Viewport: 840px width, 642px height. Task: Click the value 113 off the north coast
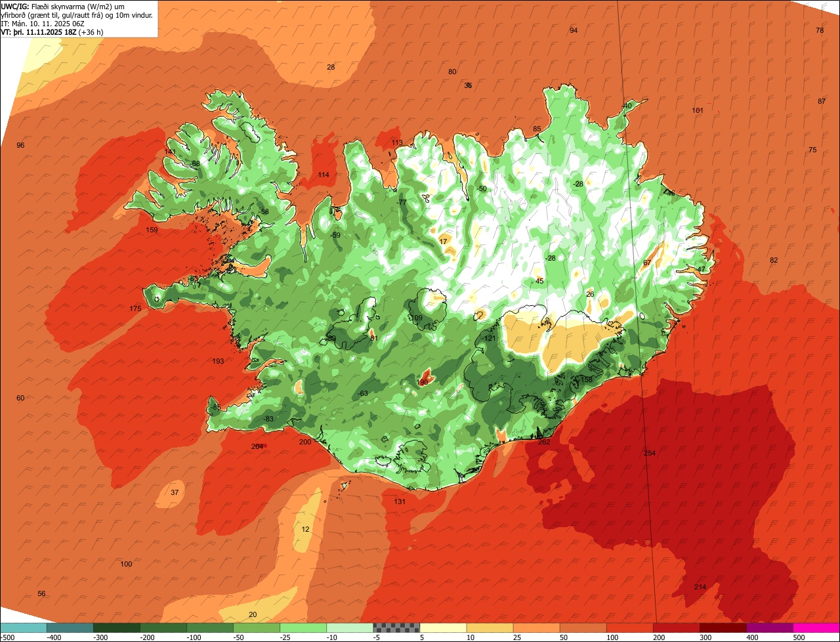coord(397,142)
